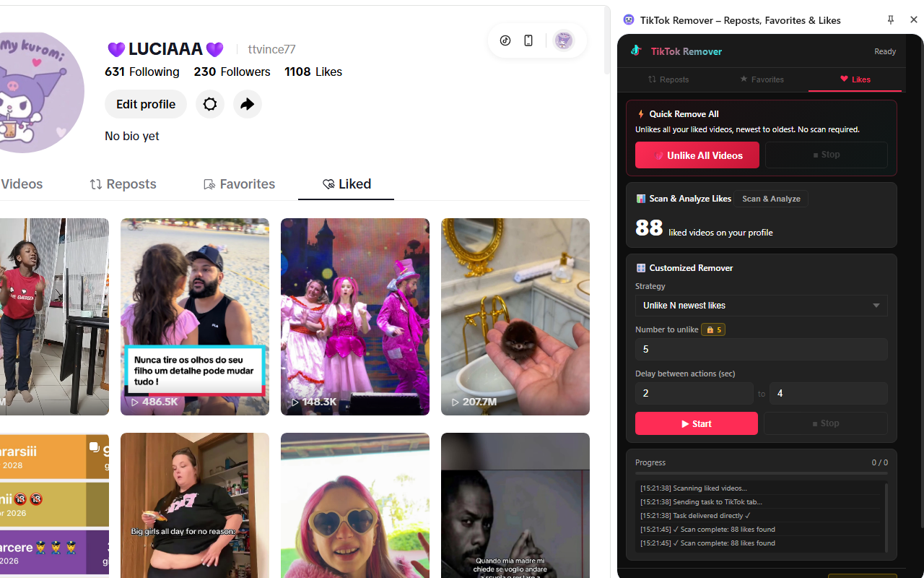Click the Sending task to TikTok tab log line
The width and height of the screenshot is (924, 578).
(x=701, y=502)
